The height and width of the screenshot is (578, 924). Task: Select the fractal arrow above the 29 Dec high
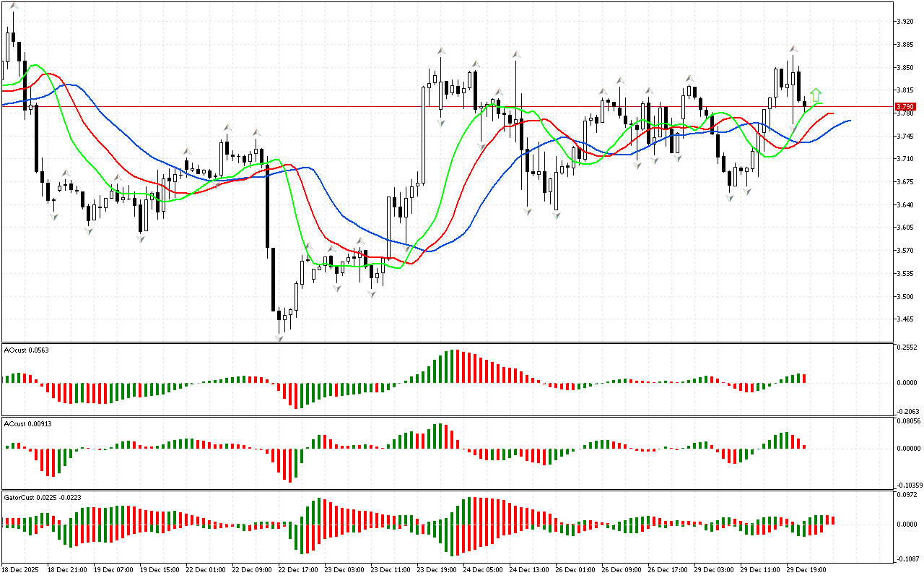[x=793, y=48]
